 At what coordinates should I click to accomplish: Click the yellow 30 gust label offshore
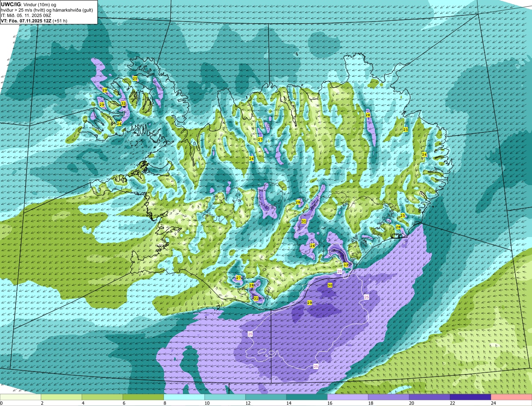click(330, 285)
